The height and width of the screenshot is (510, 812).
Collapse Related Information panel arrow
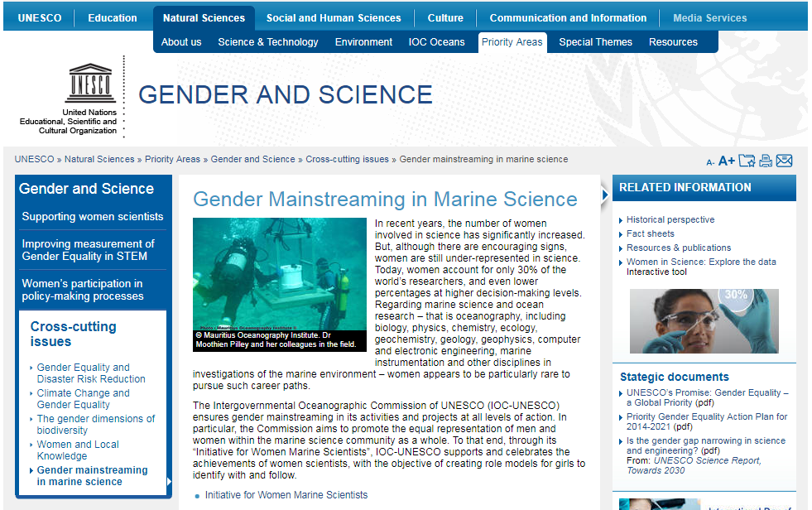(x=604, y=195)
